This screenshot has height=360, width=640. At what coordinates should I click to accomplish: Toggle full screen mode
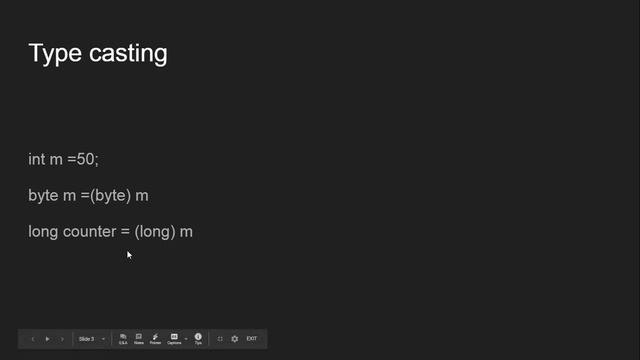220,339
